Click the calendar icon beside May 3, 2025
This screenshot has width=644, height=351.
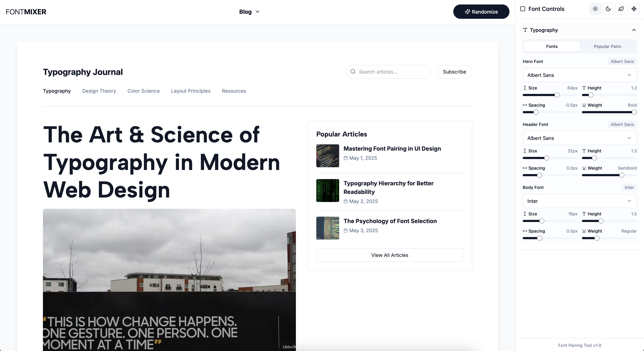pos(345,230)
